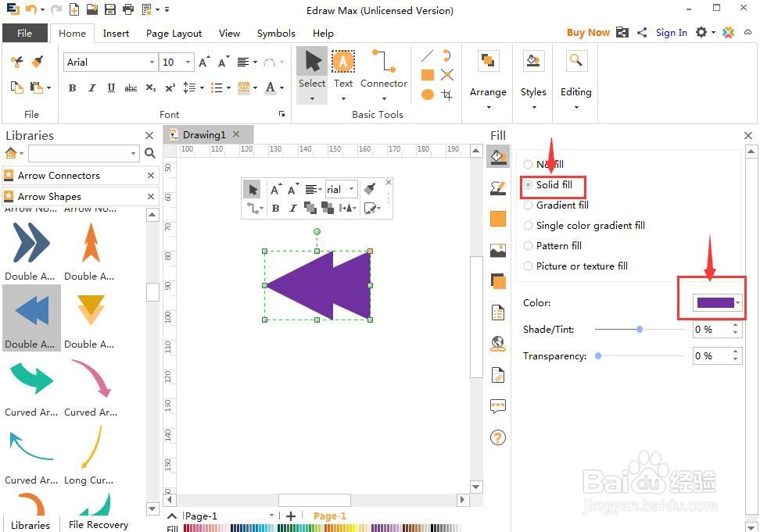
Task: Toggle Italic in the Font group
Action: click(x=91, y=87)
